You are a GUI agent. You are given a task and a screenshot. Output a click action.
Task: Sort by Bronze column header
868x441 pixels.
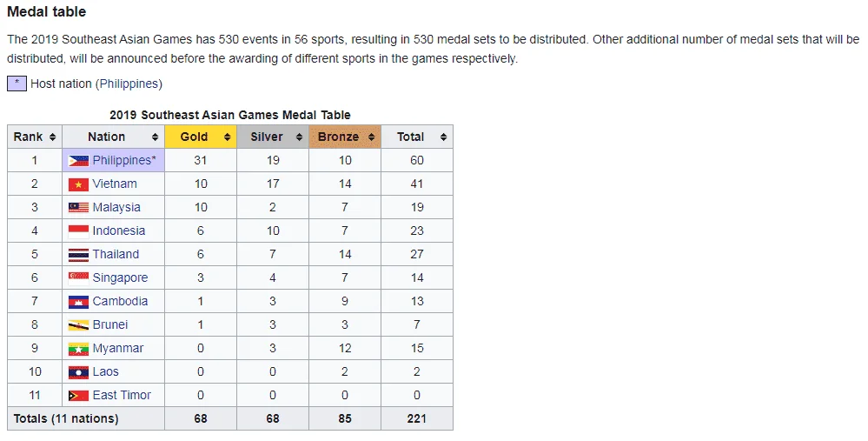(x=344, y=137)
